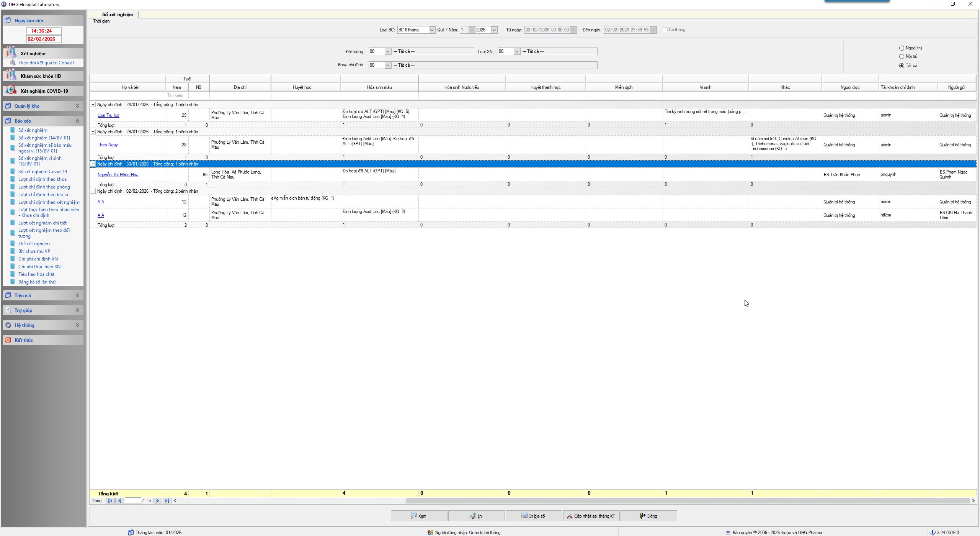
Task: Open patient link Nguyễn Thị Hồng Hoa
Action: click(118, 175)
